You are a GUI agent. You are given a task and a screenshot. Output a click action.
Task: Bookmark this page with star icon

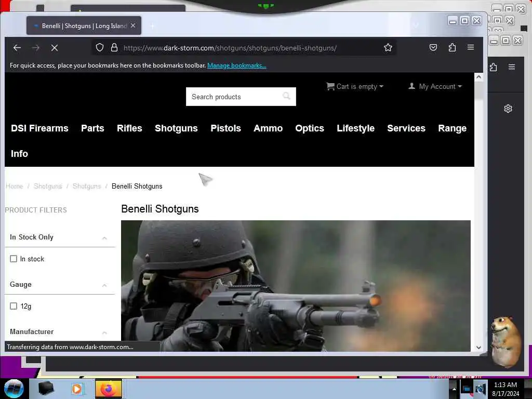pyautogui.click(x=388, y=47)
